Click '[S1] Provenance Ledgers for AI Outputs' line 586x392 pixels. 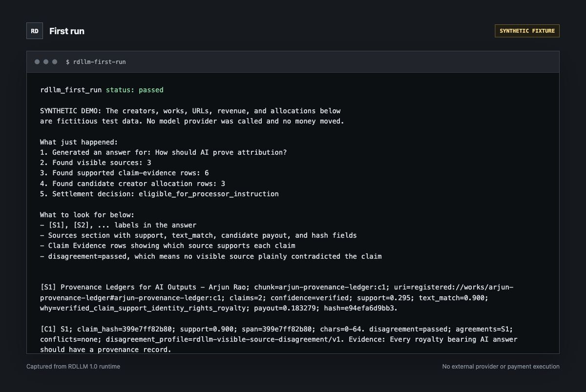(x=277, y=287)
